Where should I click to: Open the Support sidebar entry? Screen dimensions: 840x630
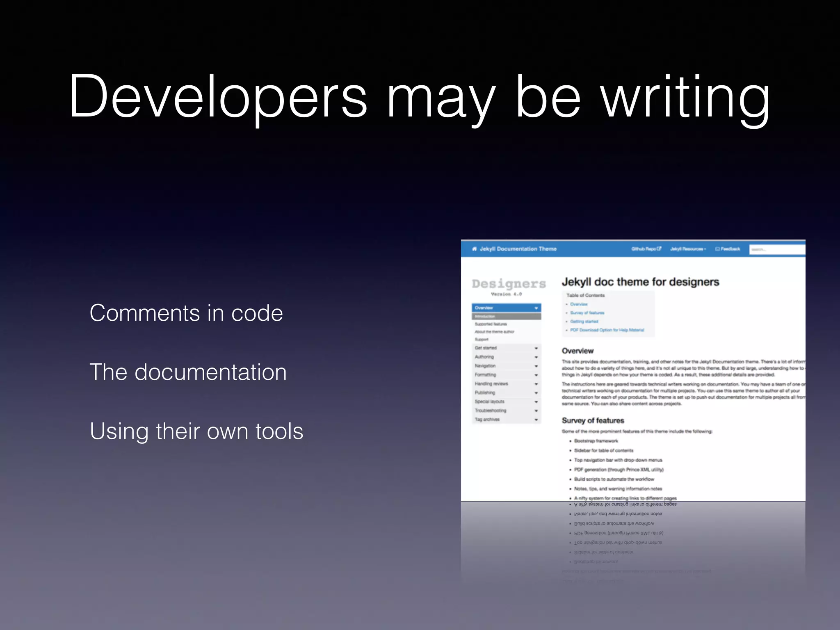pos(482,340)
